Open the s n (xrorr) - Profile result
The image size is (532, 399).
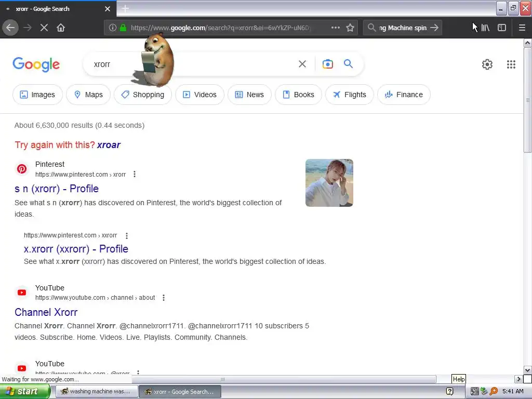(x=57, y=189)
